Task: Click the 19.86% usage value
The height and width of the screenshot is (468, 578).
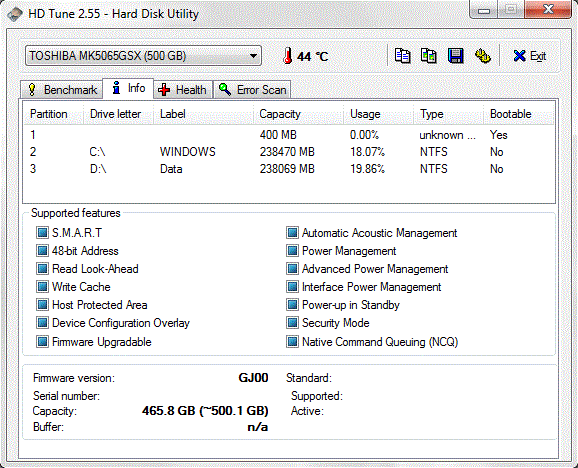Action: [368, 169]
